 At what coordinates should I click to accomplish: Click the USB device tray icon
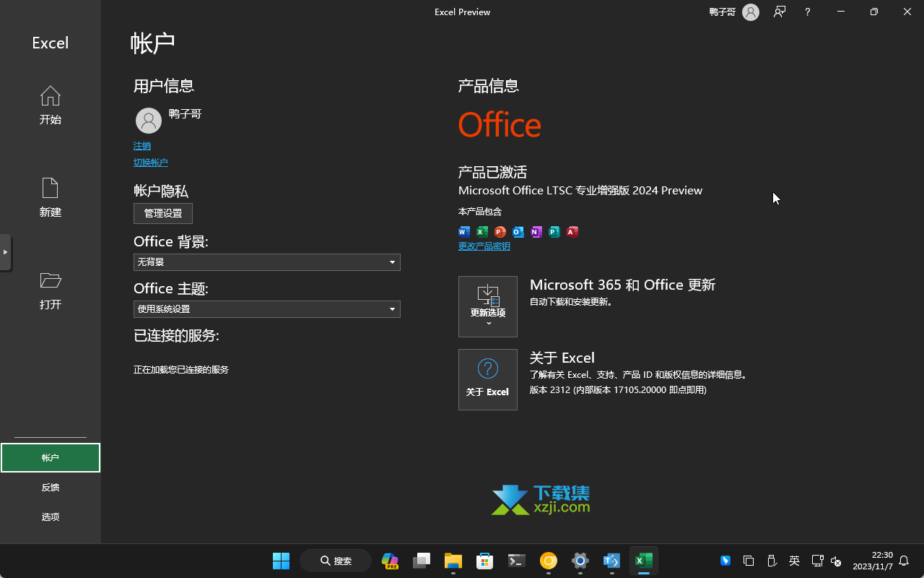[x=772, y=561]
